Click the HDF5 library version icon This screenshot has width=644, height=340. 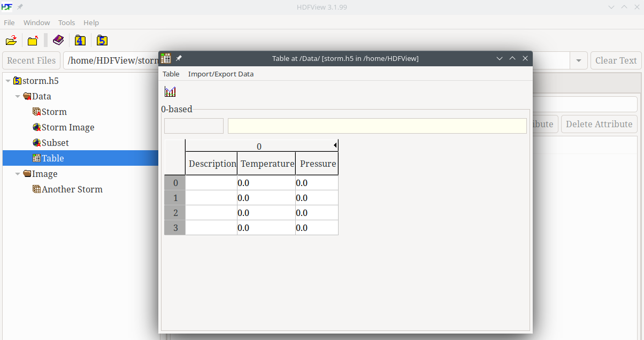[x=102, y=41]
